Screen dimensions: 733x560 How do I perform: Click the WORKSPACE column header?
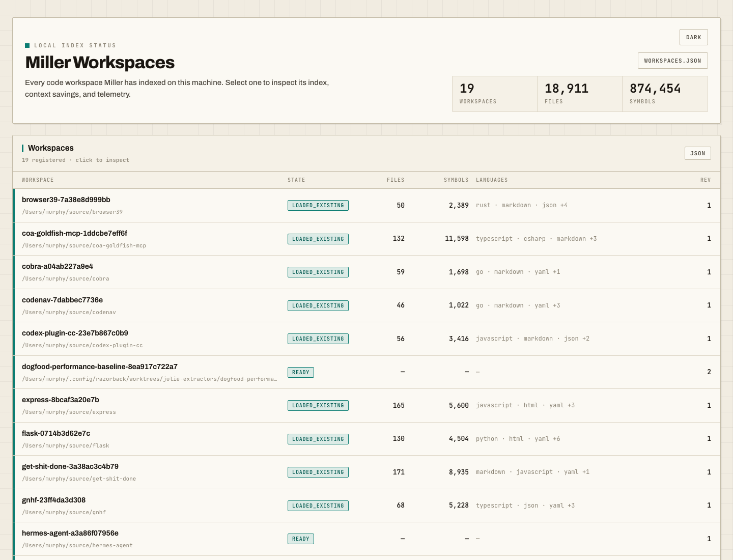point(38,180)
